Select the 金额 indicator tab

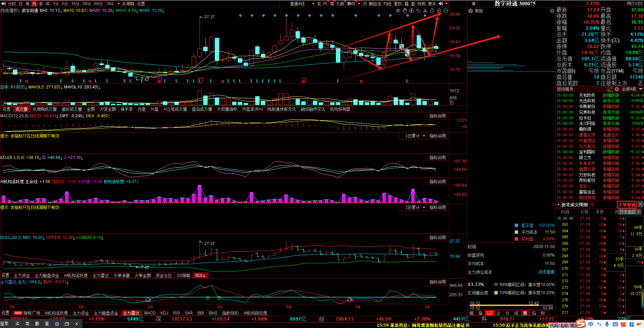(x=91, y=109)
